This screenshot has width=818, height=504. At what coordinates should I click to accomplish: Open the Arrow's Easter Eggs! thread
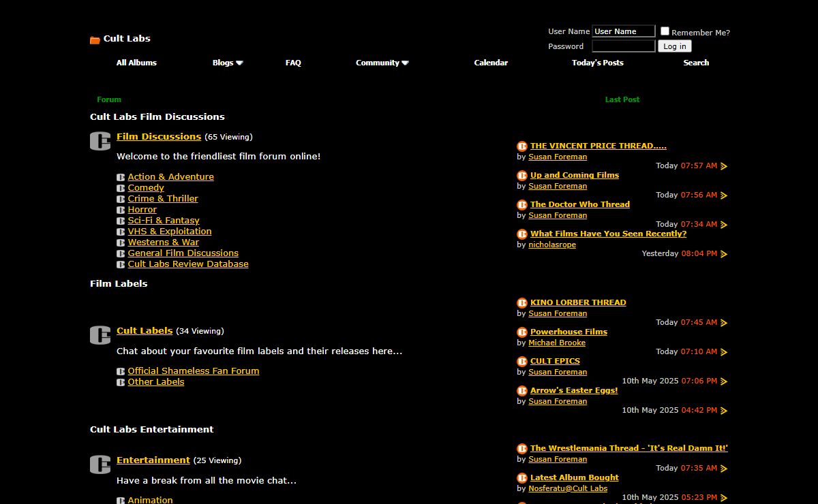[574, 391]
